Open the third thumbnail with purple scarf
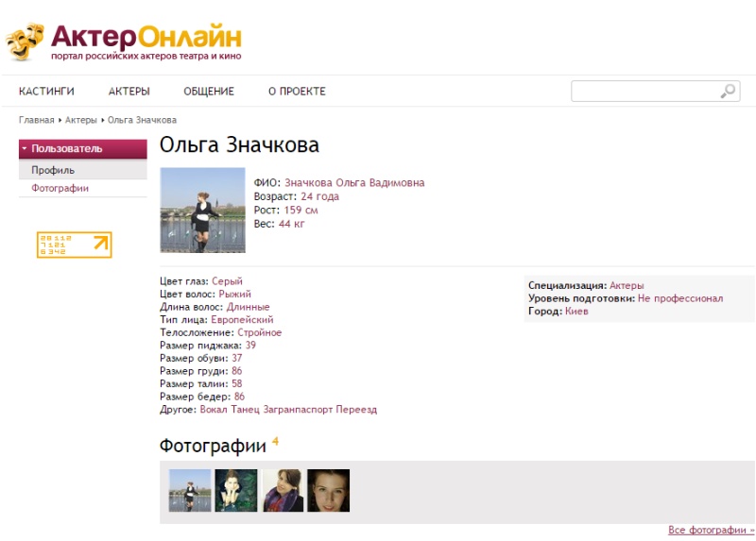 coord(283,490)
